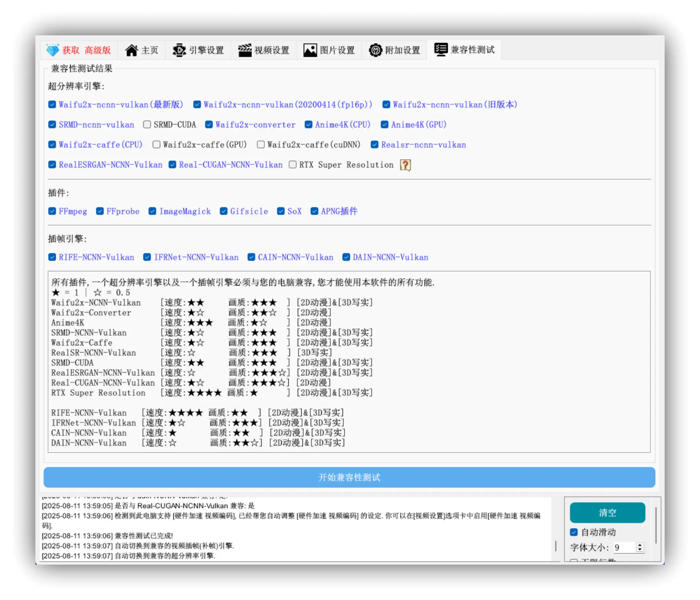
Task: Toggle the Real-CUGAN-NCNN-Vulkan checkbox
Action: coord(172,165)
